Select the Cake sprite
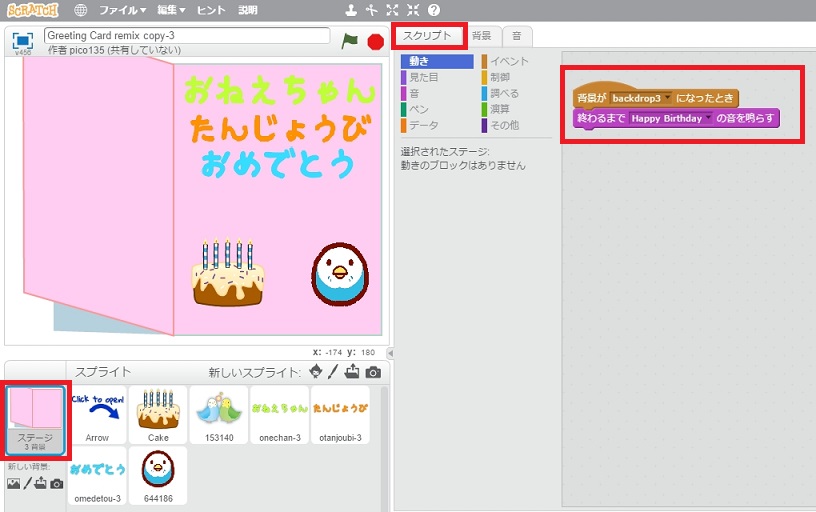This screenshot has width=816, height=512. coord(158,415)
